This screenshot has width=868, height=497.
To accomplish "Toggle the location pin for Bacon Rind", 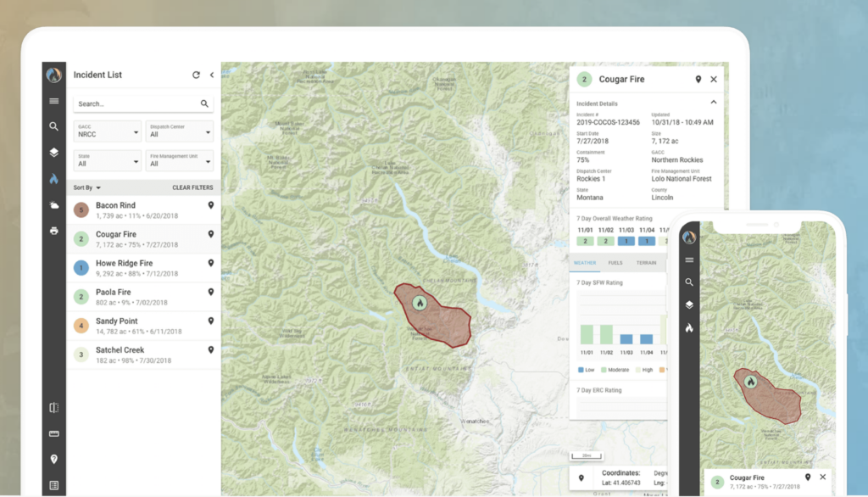I will click(x=211, y=206).
